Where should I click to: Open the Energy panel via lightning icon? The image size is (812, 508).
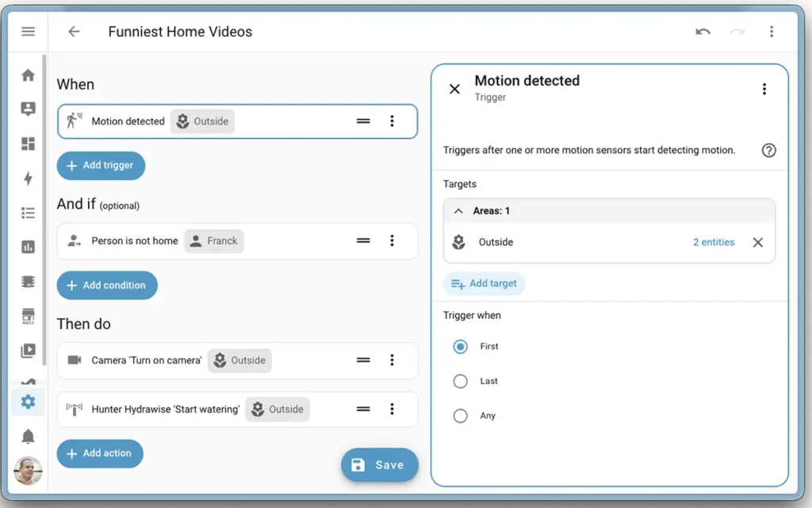tap(28, 178)
